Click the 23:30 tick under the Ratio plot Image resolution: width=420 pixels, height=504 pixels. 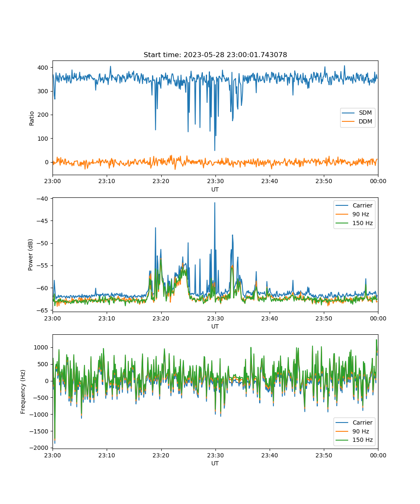click(215, 181)
